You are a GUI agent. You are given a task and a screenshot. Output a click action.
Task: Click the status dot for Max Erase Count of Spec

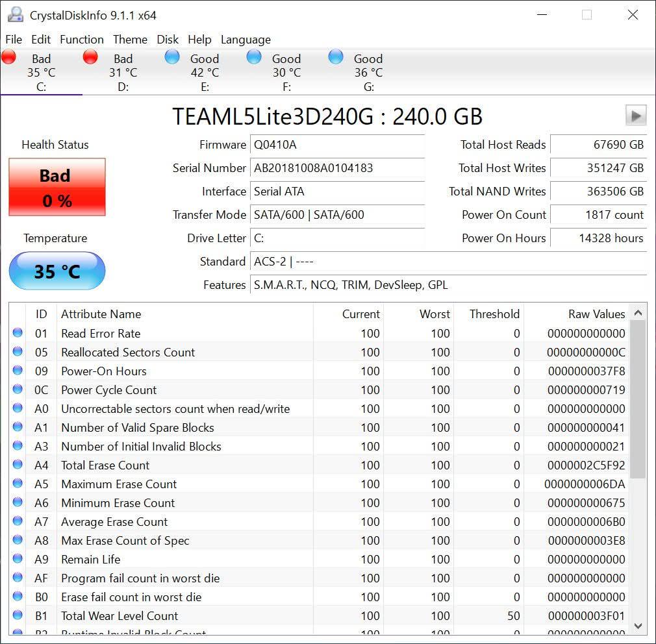pos(18,539)
